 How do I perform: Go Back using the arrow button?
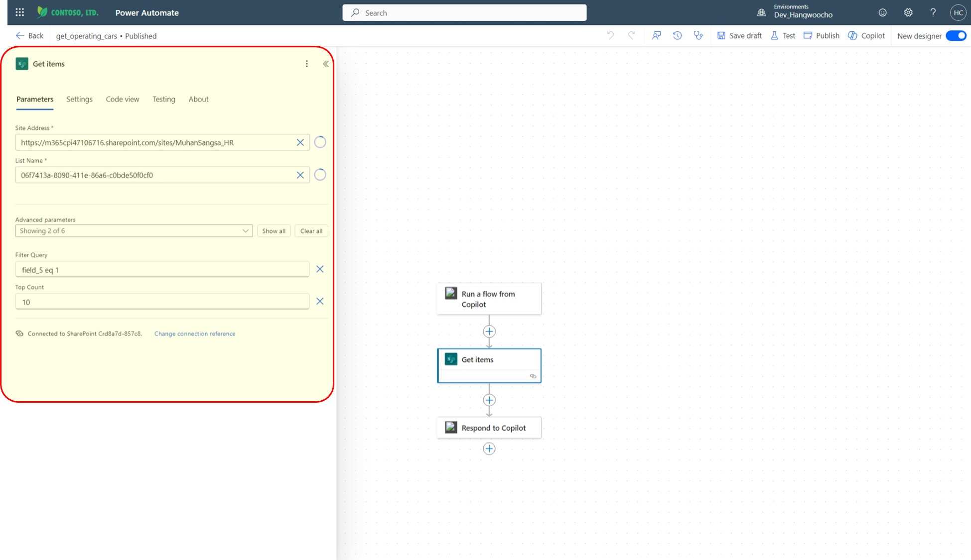tap(29, 36)
